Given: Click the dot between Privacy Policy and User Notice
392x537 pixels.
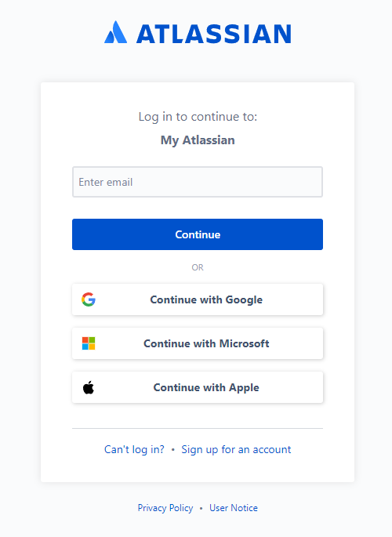Looking at the screenshot, I should (x=201, y=508).
